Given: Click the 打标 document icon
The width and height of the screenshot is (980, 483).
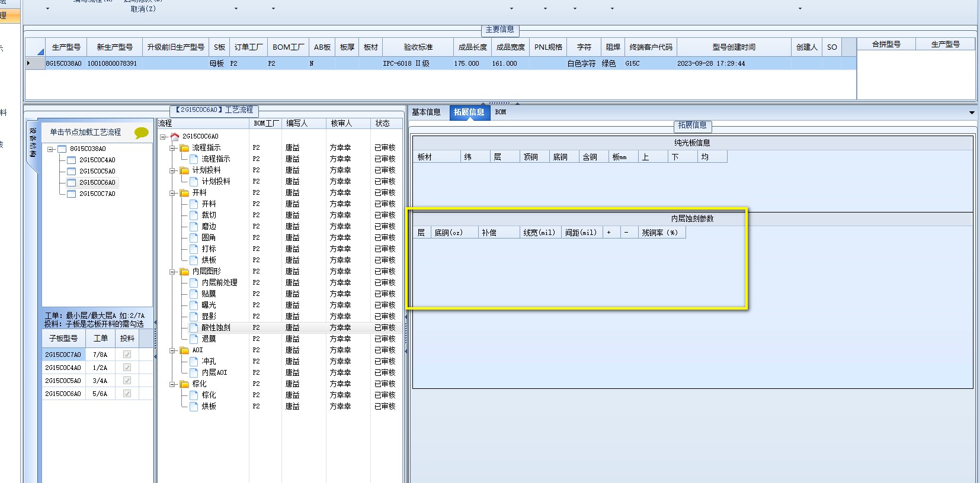Looking at the screenshot, I should pyautogui.click(x=194, y=249).
